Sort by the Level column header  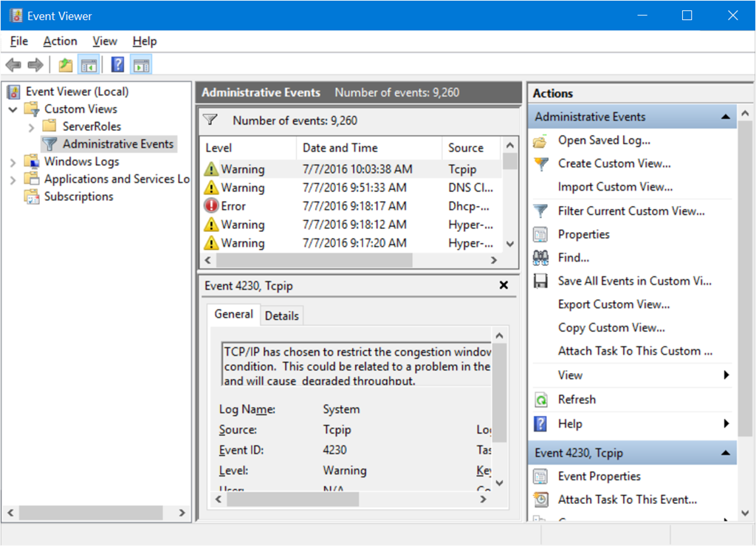click(248, 148)
